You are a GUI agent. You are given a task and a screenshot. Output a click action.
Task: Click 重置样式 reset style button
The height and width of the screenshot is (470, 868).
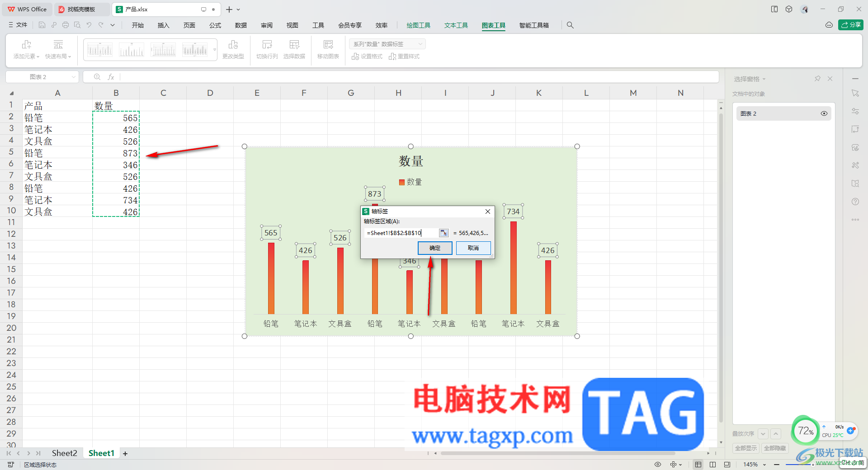[404, 56]
